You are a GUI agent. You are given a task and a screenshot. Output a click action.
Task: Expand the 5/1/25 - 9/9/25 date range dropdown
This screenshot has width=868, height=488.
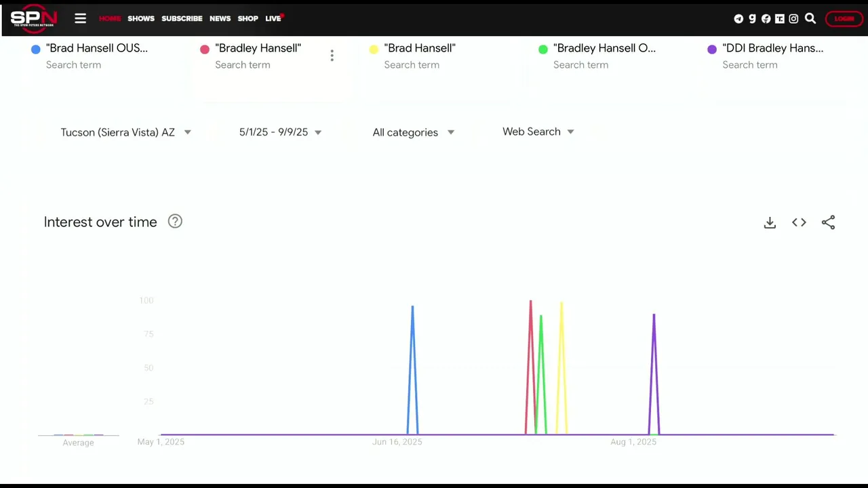(280, 132)
